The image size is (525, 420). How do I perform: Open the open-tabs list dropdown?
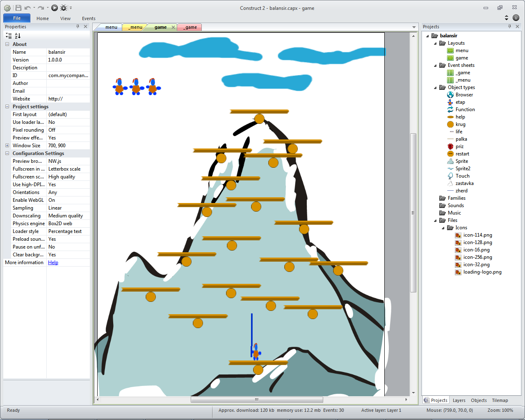pos(414,27)
